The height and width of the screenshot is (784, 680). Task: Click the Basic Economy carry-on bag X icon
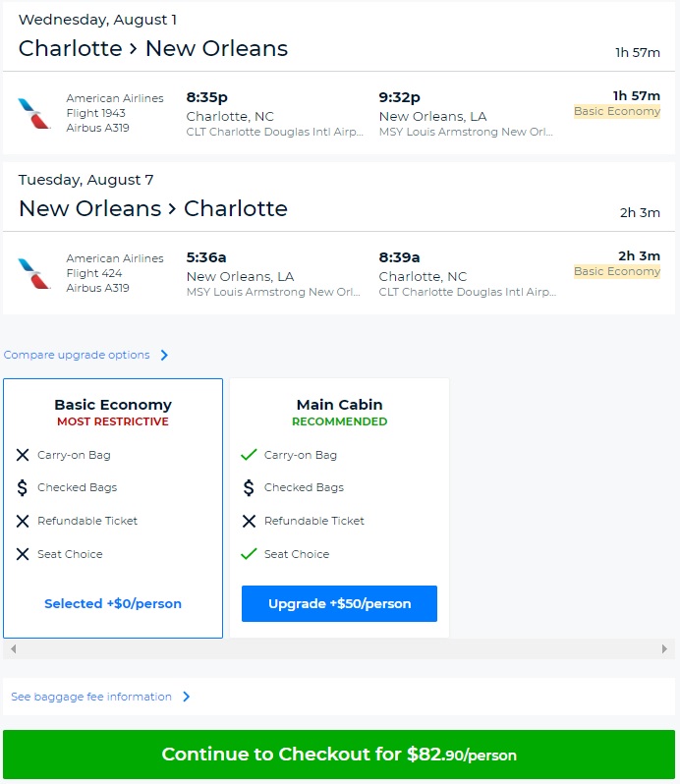coord(23,455)
